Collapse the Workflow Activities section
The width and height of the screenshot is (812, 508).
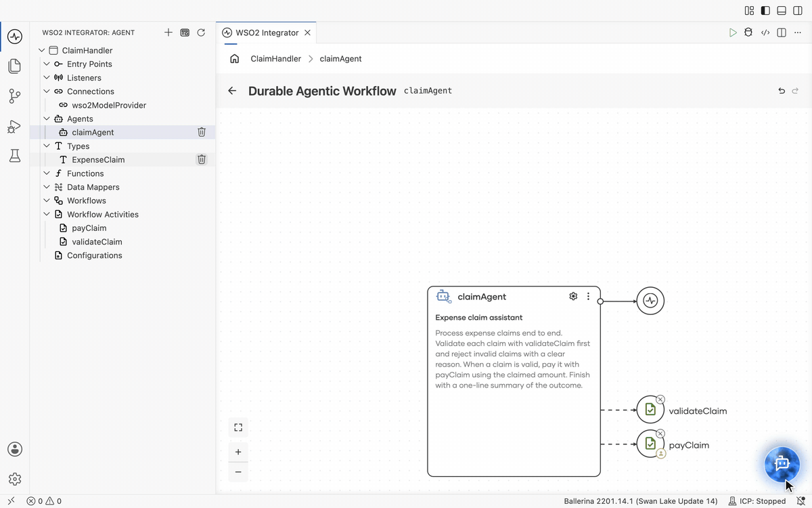click(x=47, y=215)
